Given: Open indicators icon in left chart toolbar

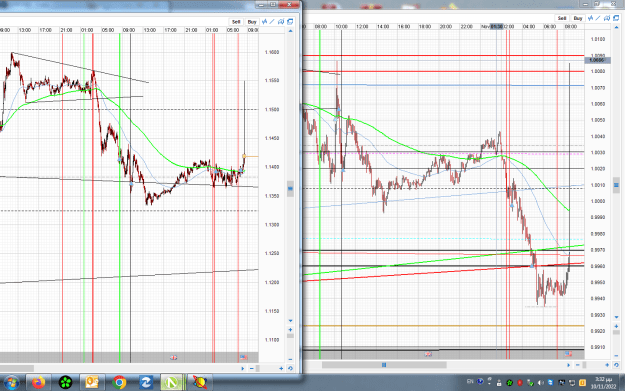Looking at the screenshot, I should point(264,22).
